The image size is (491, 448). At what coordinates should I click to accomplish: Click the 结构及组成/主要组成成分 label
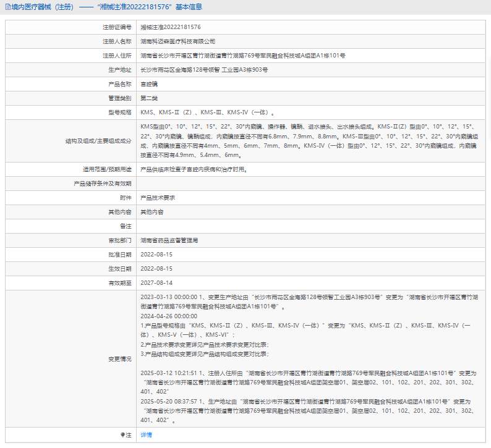pos(98,141)
